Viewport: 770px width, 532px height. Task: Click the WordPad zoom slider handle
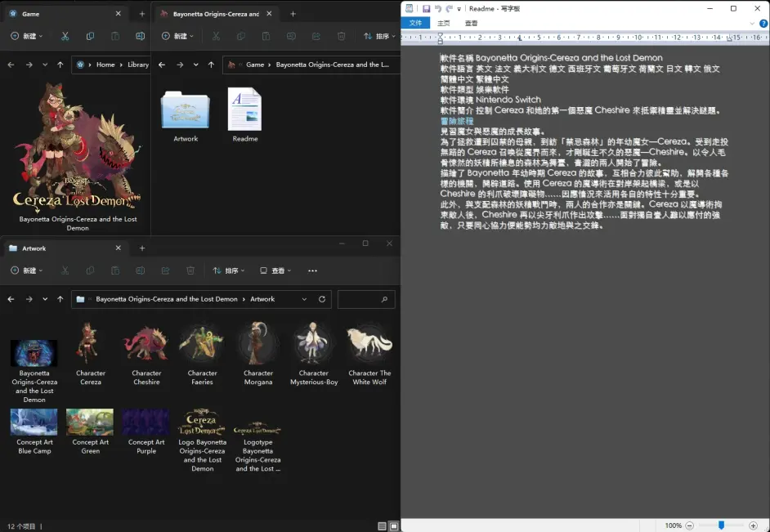[x=722, y=525]
